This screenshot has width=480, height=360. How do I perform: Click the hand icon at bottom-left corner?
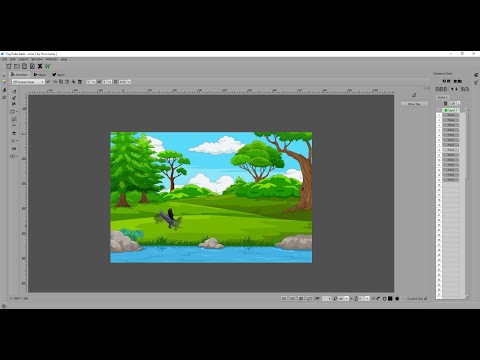[4, 306]
